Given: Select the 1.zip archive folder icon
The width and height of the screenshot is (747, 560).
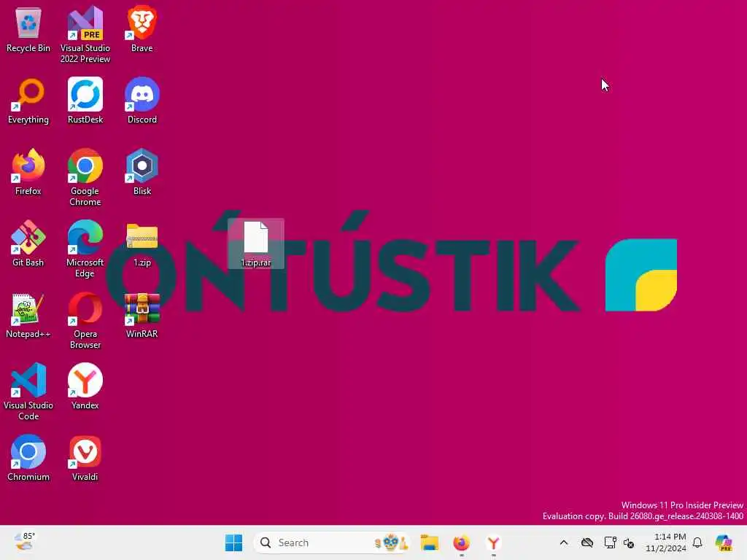Looking at the screenshot, I should 142,244.
